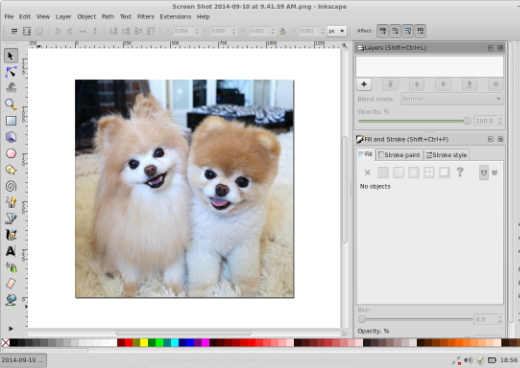Select the 3D Box tool

pyautogui.click(x=11, y=137)
